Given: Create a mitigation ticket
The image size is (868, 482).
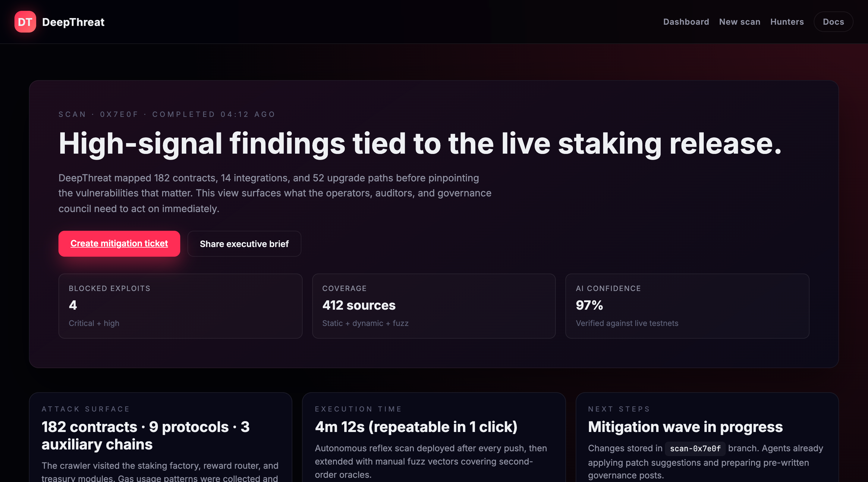Looking at the screenshot, I should click(x=119, y=243).
